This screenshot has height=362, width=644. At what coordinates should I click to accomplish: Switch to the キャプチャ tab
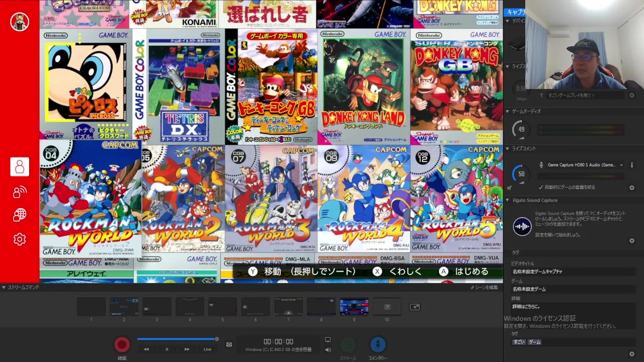516,12
